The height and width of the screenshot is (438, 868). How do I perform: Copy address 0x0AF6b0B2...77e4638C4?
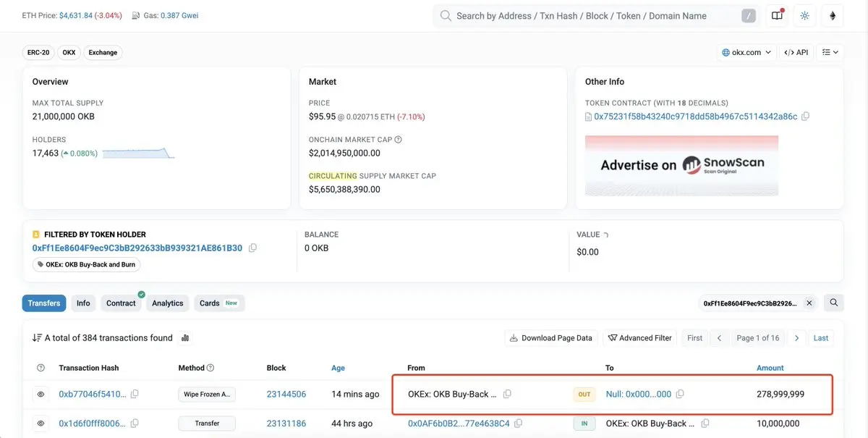519,424
